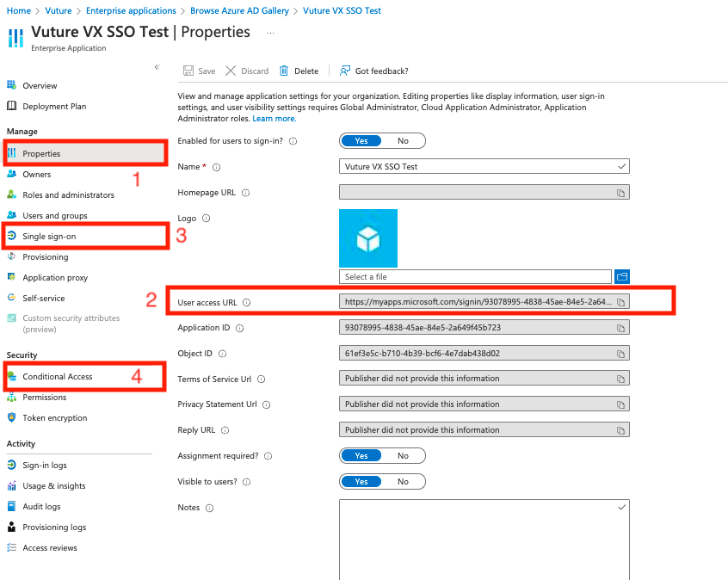The height and width of the screenshot is (580, 728).
Task: Show info tooltip for Name field
Action: (x=216, y=167)
